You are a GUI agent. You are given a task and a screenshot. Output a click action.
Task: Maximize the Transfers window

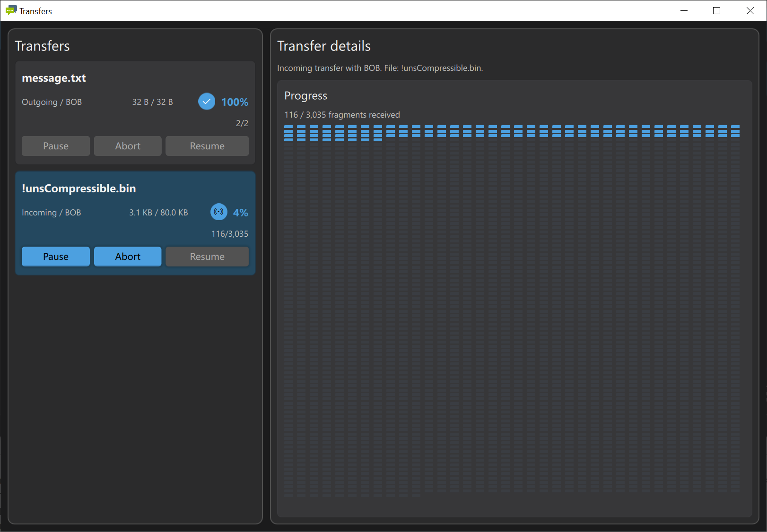pyautogui.click(x=716, y=11)
